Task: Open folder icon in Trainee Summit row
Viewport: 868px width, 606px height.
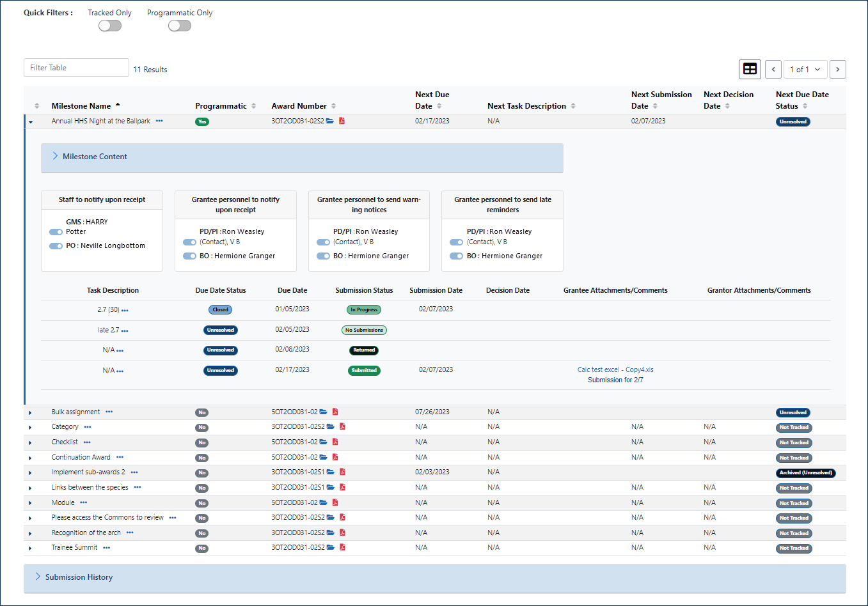Action: click(331, 547)
